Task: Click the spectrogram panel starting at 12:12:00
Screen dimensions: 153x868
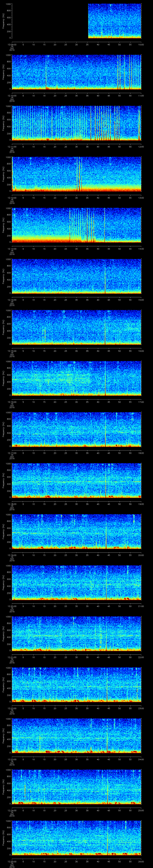Action: pos(77,174)
